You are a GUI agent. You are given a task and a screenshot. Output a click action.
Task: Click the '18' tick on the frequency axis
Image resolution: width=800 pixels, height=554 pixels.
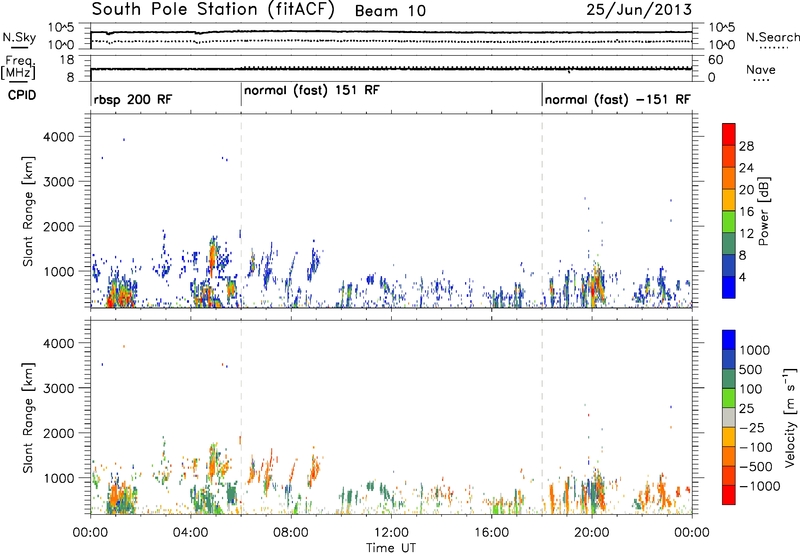pyautogui.click(x=68, y=60)
